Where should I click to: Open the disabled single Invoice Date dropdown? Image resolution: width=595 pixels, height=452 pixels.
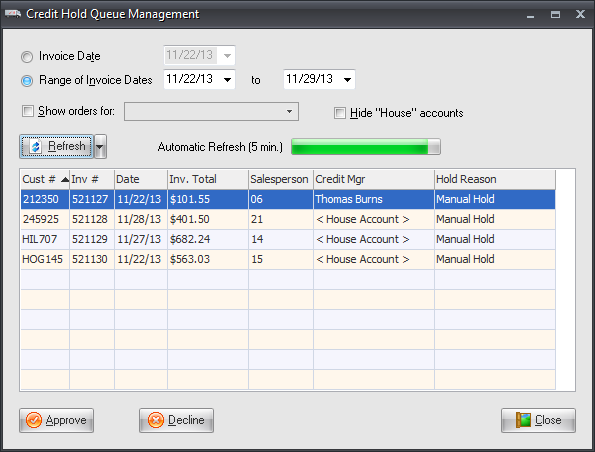click(x=227, y=55)
